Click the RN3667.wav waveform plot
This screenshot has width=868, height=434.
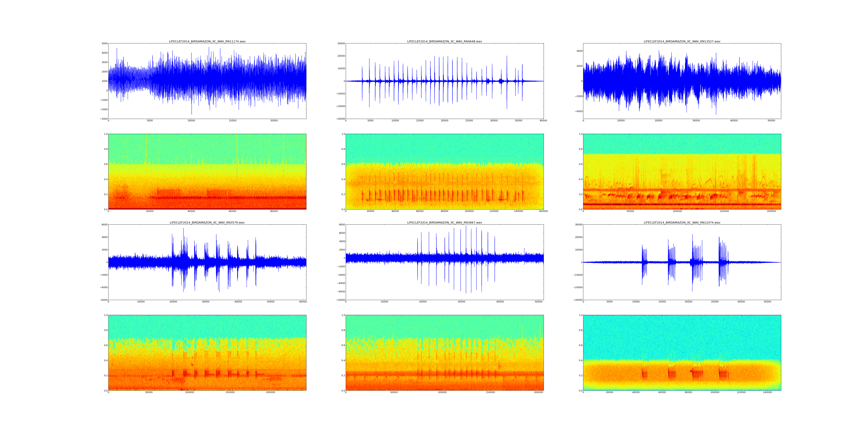tap(444, 262)
